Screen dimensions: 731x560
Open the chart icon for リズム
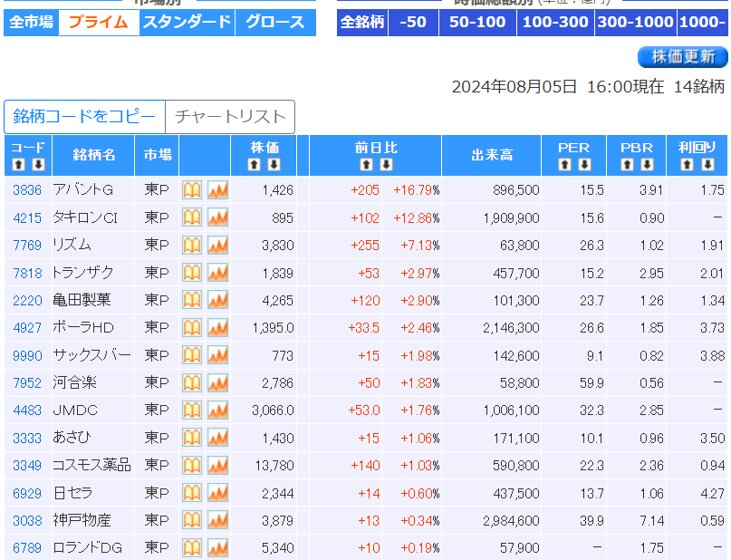click(x=217, y=246)
